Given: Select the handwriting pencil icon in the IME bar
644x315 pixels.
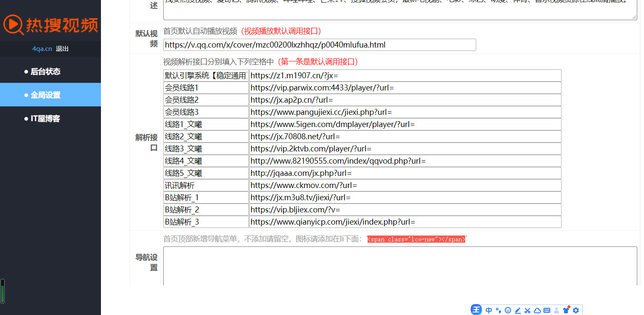Looking at the screenshot, I should [x=518, y=310].
